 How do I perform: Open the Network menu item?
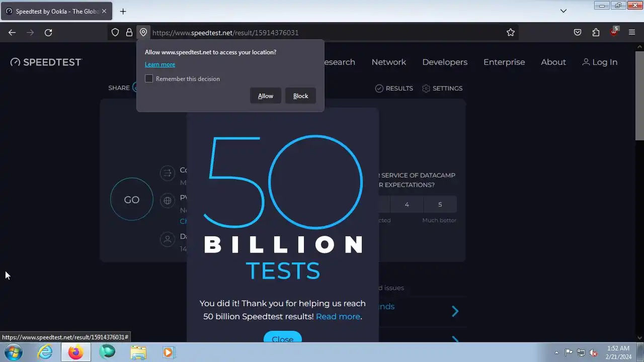click(x=389, y=62)
